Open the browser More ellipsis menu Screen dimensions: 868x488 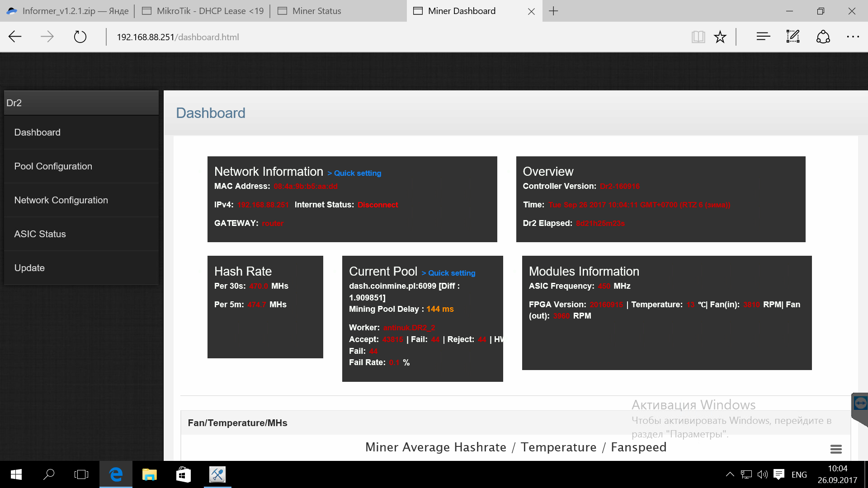tap(853, 37)
